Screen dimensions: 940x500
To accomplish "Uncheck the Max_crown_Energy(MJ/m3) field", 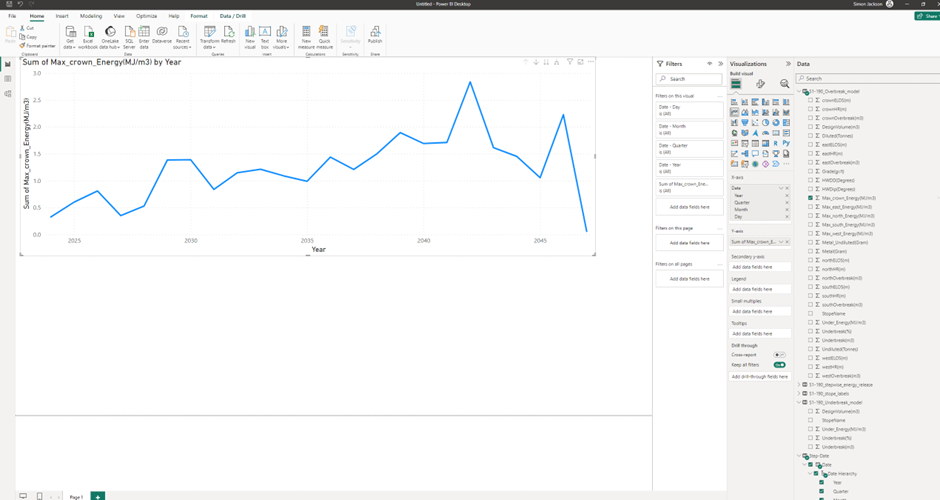I will 811,198.
